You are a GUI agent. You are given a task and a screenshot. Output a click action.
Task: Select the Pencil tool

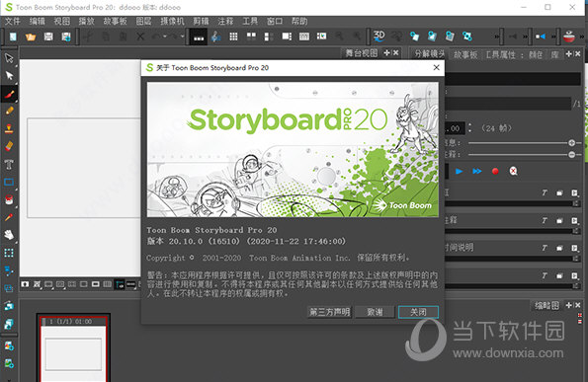pyautogui.click(x=9, y=111)
